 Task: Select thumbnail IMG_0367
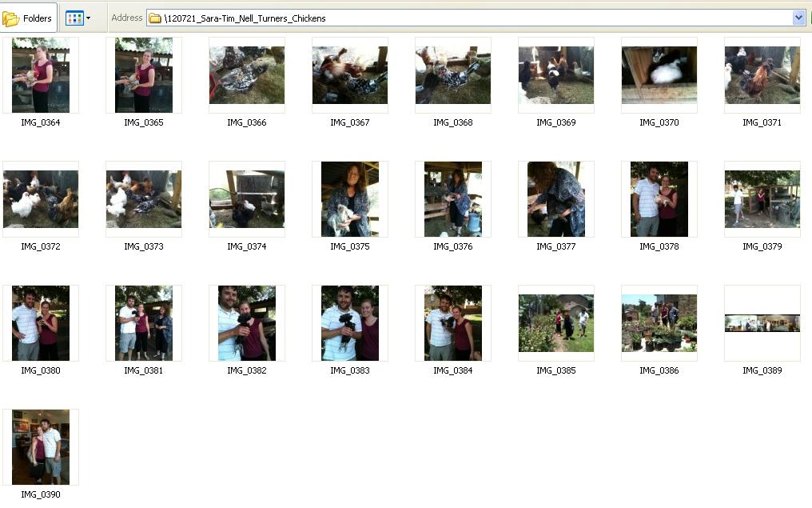tap(349, 75)
